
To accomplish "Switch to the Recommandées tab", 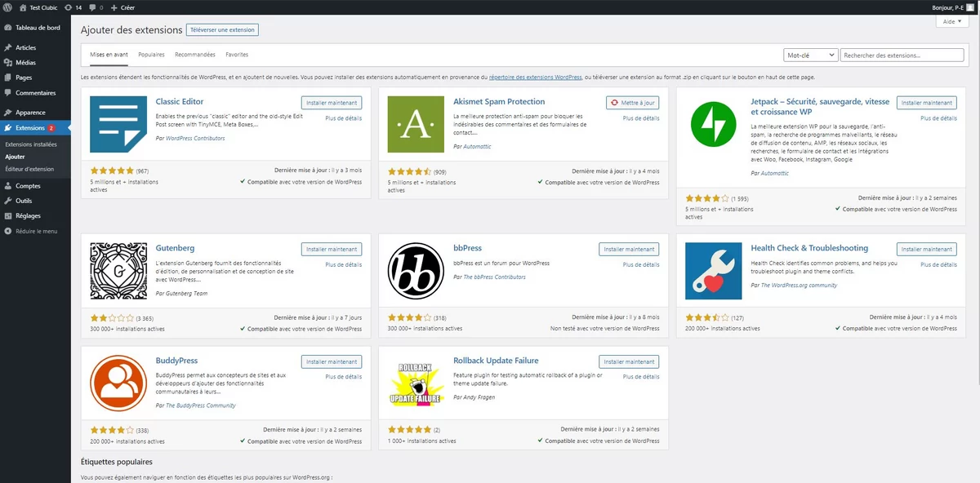I will (x=195, y=55).
